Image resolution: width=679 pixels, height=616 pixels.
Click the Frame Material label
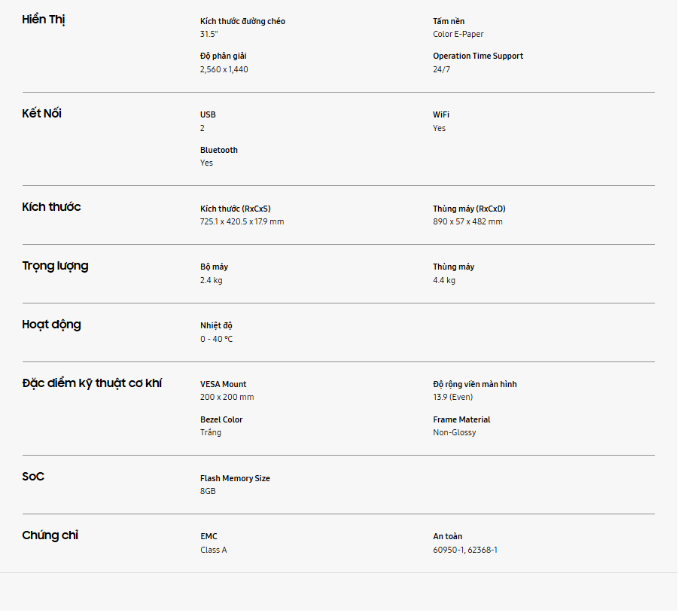461,419
